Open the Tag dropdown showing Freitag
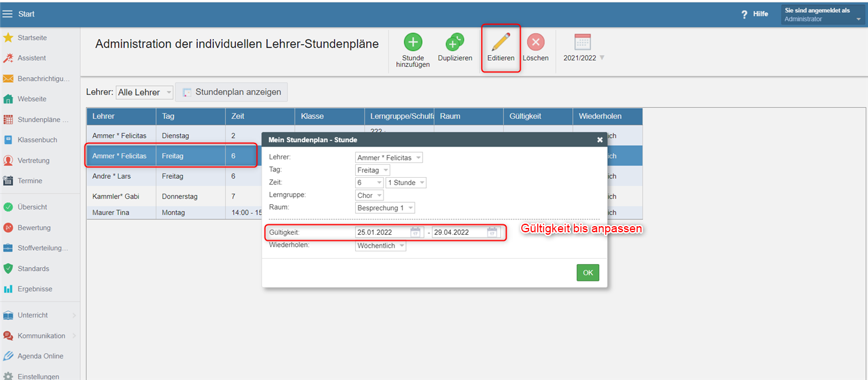 coord(372,170)
